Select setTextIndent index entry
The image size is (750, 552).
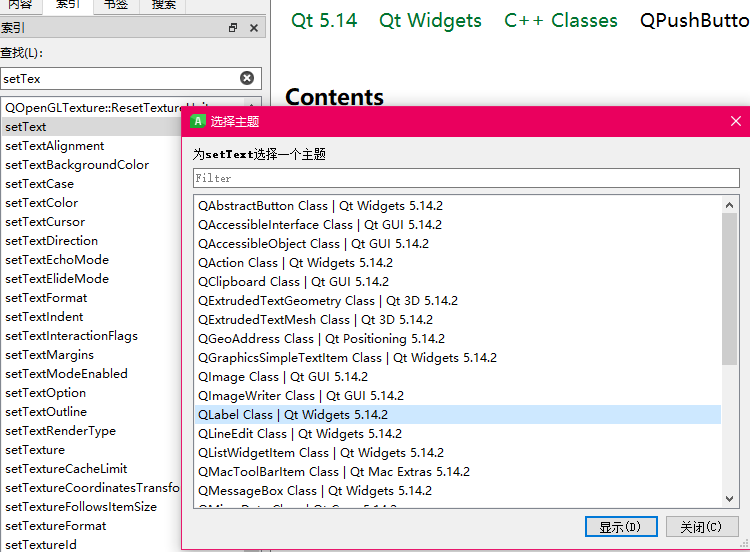(x=91, y=317)
